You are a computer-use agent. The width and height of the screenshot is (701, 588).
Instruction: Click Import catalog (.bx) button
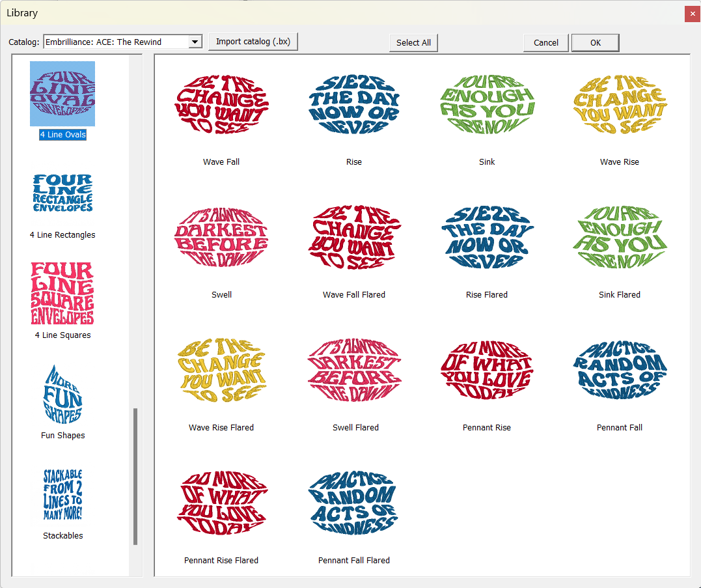tap(253, 42)
